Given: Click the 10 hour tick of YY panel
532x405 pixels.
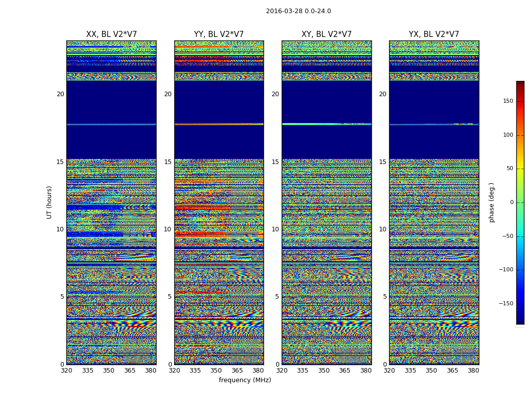Looking at the screenshot, I should (x=168, y=229).
